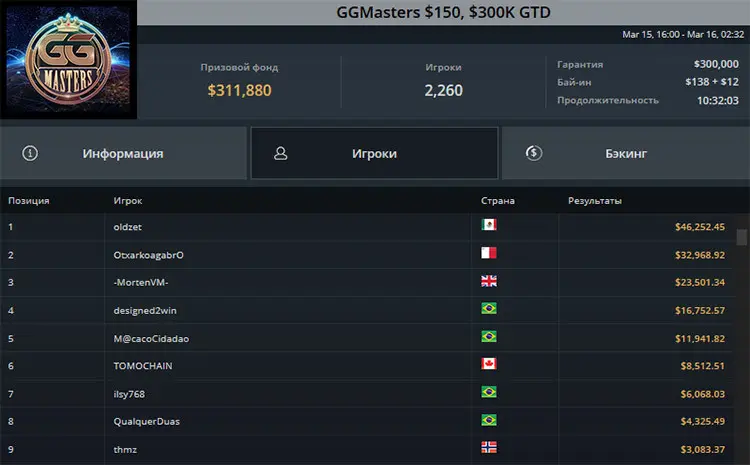750x465 pixels.
Task: Click position number 1 in the table
Action: 11,227
